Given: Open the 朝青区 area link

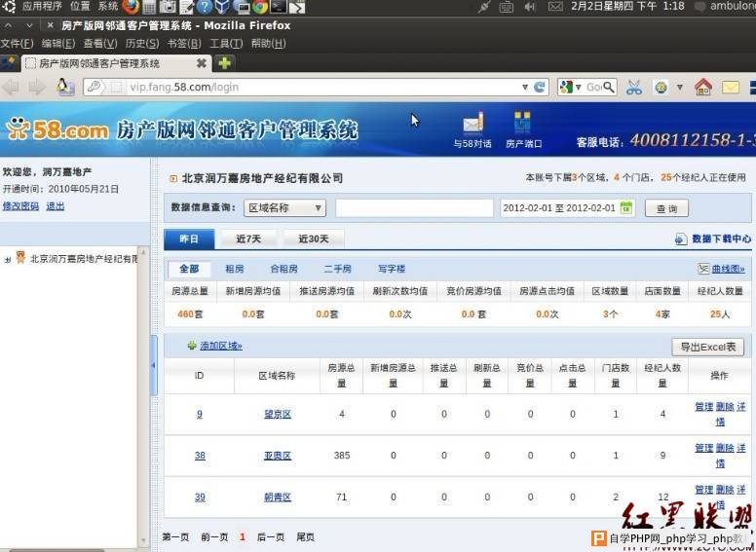Looking at the screenshot, I should click(x=278, y=497).
